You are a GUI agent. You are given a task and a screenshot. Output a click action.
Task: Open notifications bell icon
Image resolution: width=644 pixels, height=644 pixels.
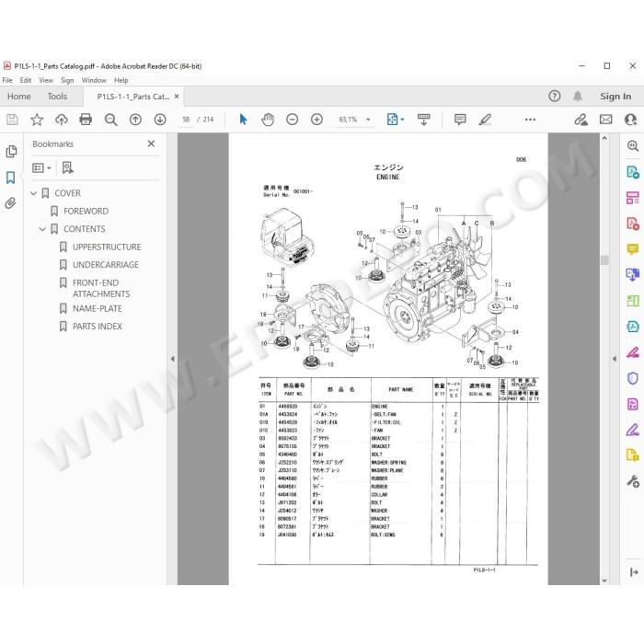pos(578,96)
